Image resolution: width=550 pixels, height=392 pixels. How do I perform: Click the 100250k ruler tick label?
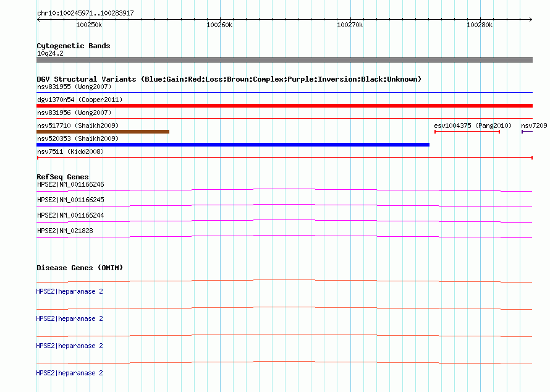click(x=89, y=25)
